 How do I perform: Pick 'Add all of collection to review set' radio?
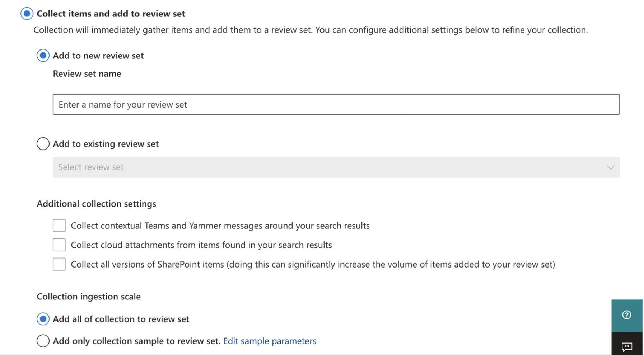click(43, 319)
